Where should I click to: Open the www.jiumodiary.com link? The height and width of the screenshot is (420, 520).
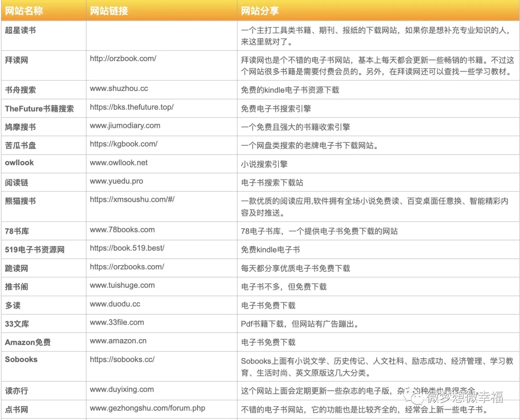coord(125,126)
